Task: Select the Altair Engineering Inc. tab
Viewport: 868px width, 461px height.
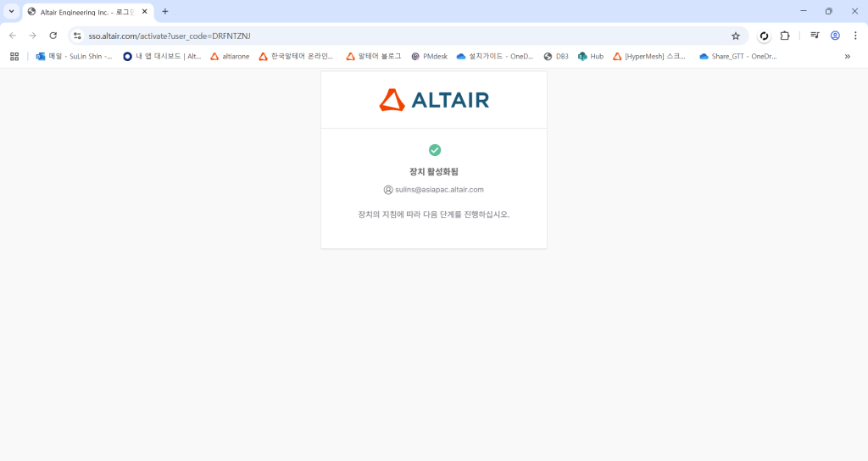Action: 85,12
